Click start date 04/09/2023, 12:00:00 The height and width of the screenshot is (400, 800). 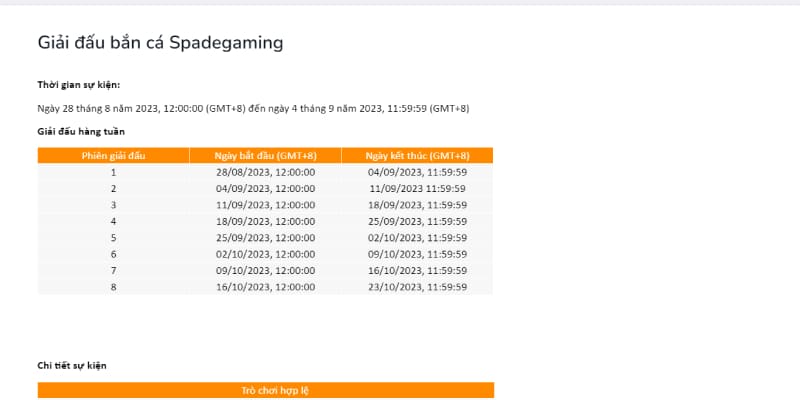(x=265, y=189)
